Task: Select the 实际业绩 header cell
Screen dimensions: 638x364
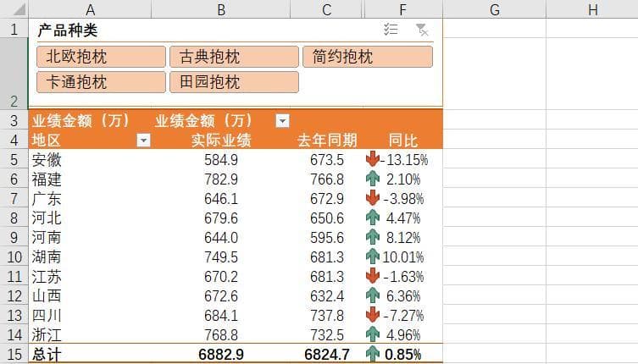Action: 221,141
